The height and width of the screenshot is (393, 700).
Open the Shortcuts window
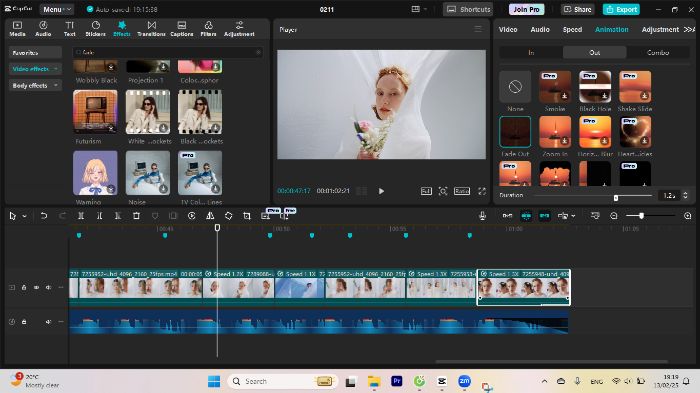click(469, 9)
